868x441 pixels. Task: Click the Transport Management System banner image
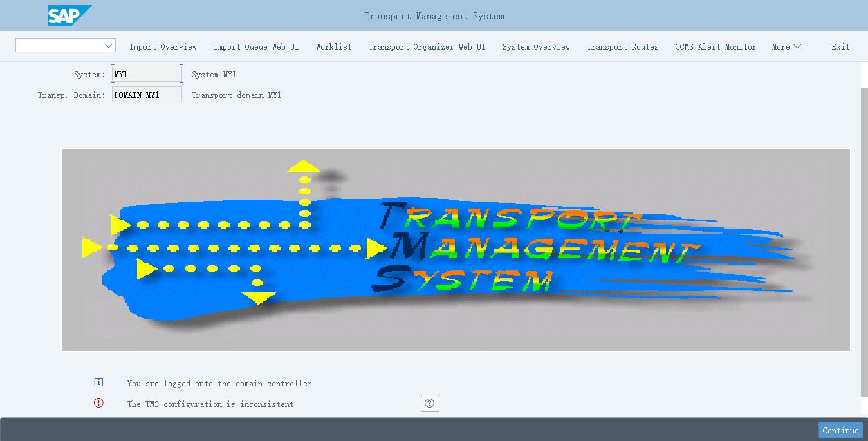[456, 250]
